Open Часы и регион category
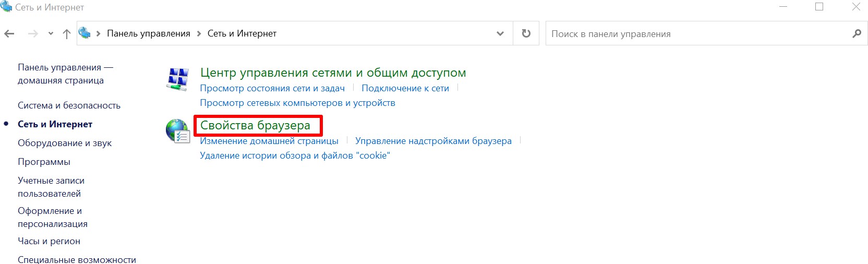 coord(49,241)
